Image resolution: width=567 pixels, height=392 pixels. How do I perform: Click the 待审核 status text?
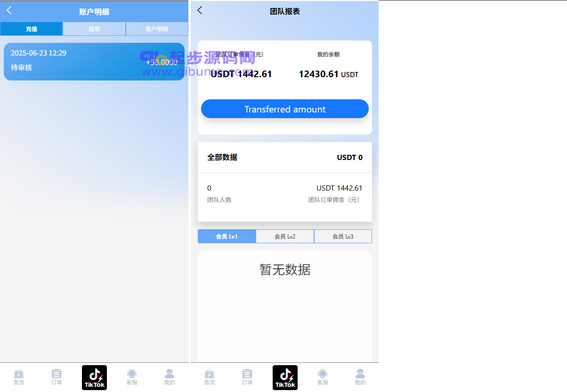click(x=21, y=68)
